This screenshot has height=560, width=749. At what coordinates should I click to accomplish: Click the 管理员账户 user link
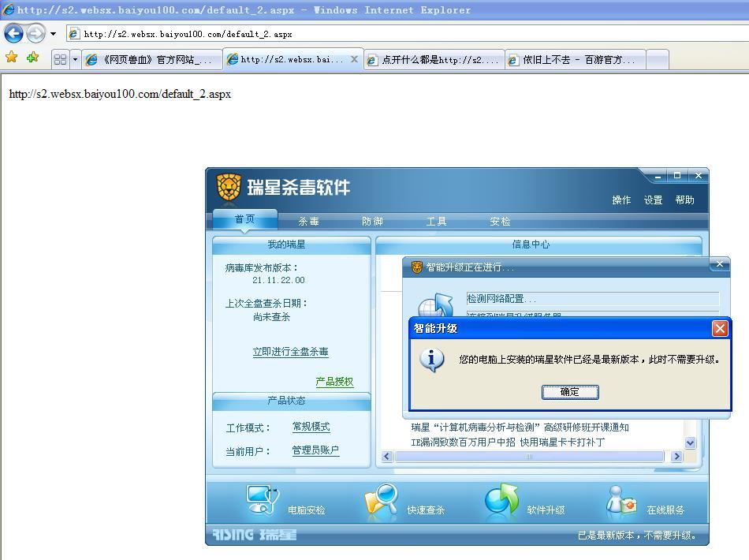315,450
